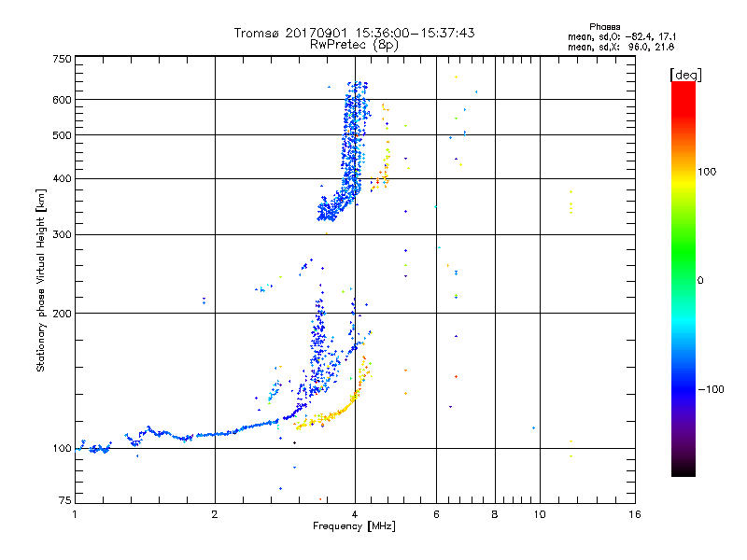
Task: Click the "400" height axis tick label
Action: (62, 179)
